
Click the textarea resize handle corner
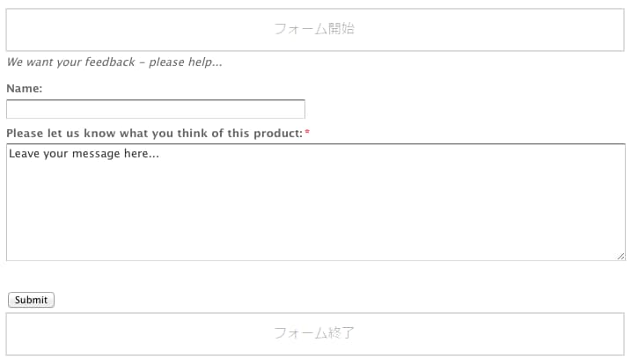pos(620,256)
